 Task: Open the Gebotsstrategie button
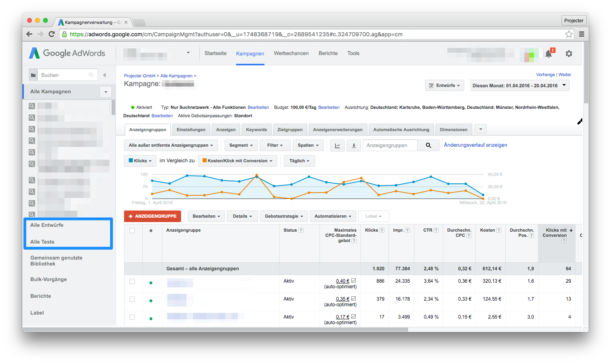coord(284,216)
